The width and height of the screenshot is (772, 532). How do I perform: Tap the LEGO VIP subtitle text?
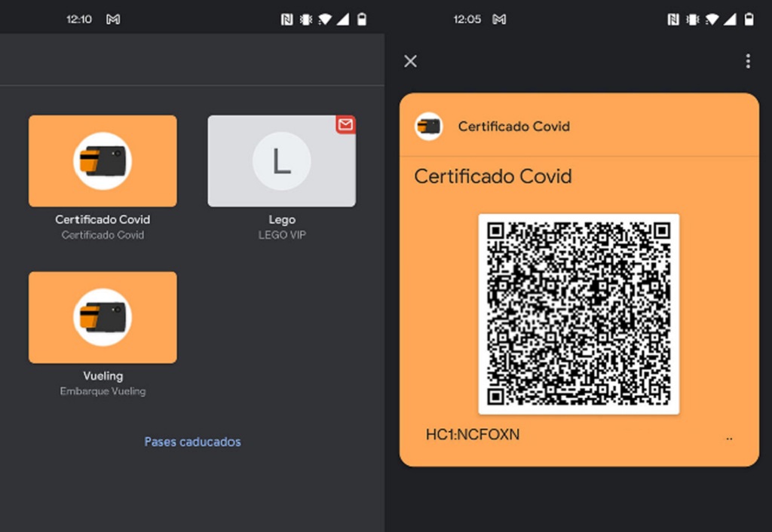click(x=281, y=235)
